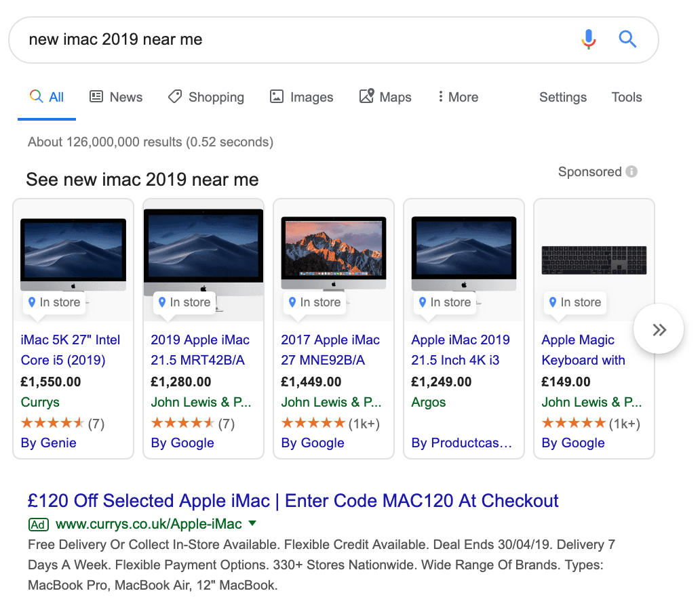Click By Google under Magic Keyboard
The height and width of the screenshot is (610, 700).
572,443
